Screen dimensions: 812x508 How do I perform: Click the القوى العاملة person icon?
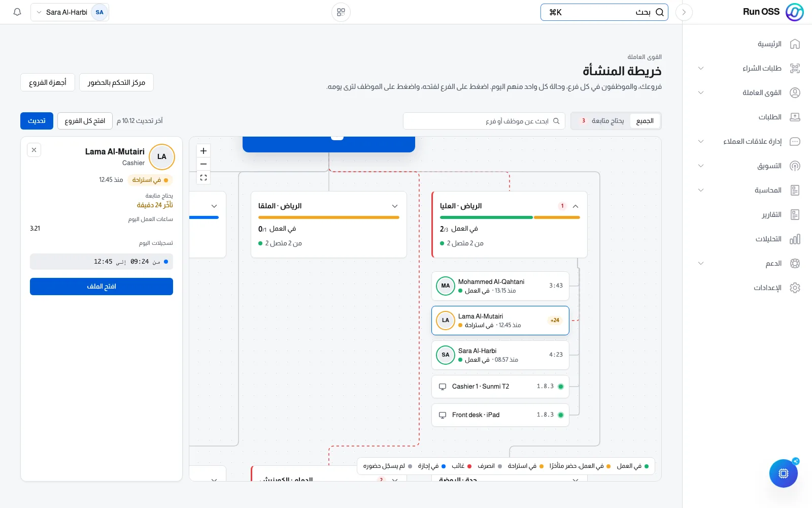pyautogui.click(x=795, y=93)
